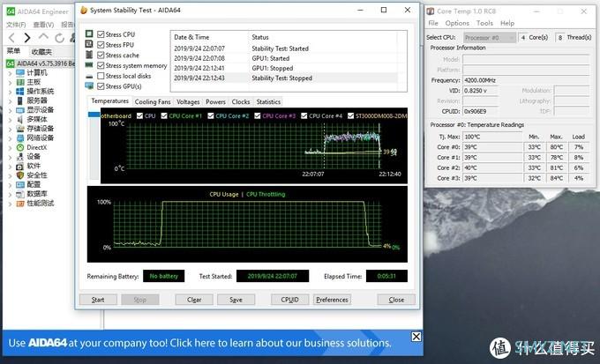Select the 'Stability Test: Stopped' log row
This screenshot has width=600, height=364.
[284, 78]
